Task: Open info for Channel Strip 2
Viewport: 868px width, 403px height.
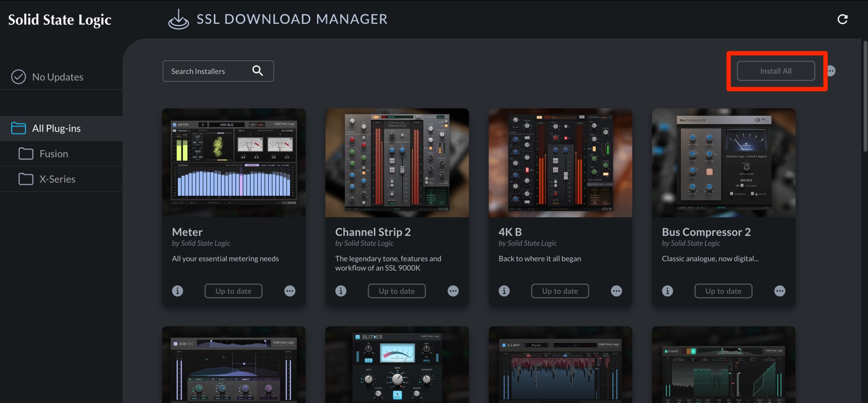Action: click(341, 291)
